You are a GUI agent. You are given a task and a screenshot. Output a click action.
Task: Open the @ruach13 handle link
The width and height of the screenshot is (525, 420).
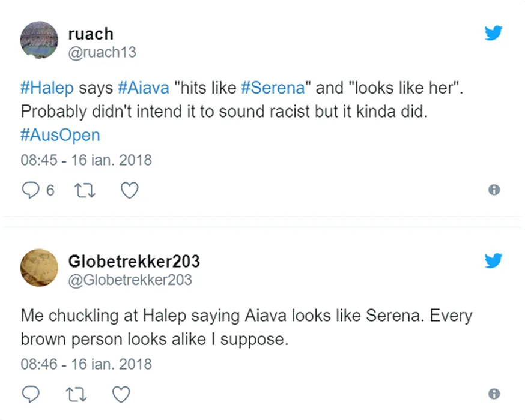coord(102,52)
